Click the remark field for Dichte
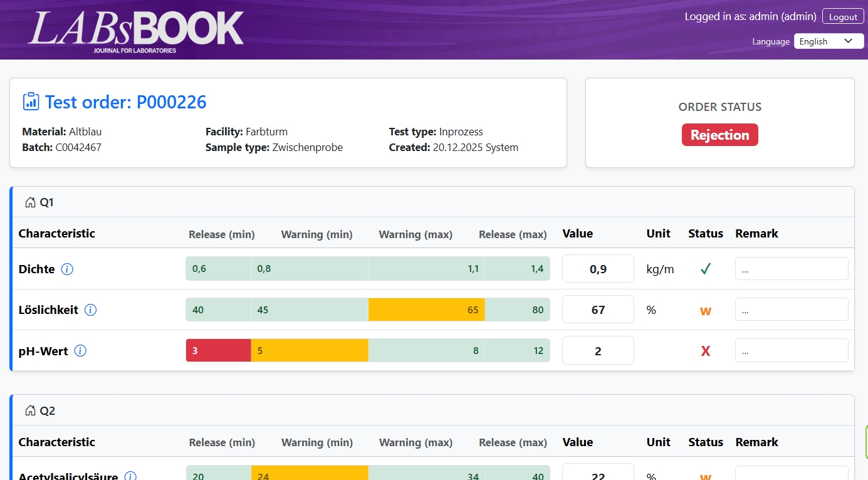The image size is (868, 480). 792,269
